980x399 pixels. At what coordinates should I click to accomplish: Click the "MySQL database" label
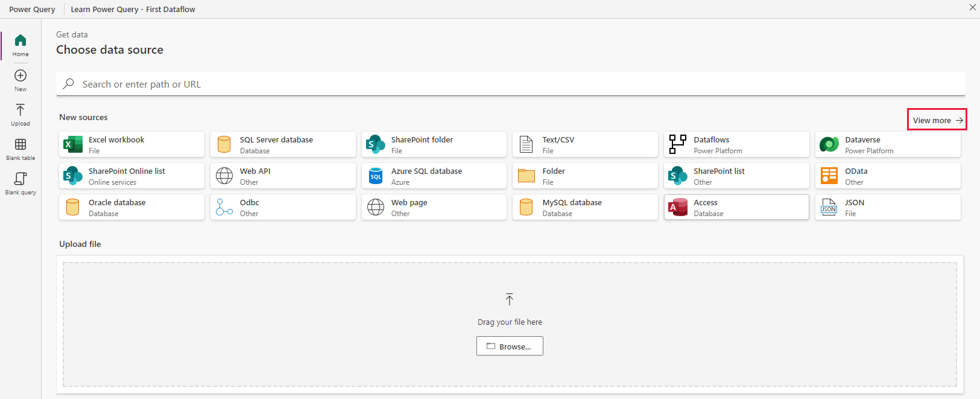click(572, 202)
